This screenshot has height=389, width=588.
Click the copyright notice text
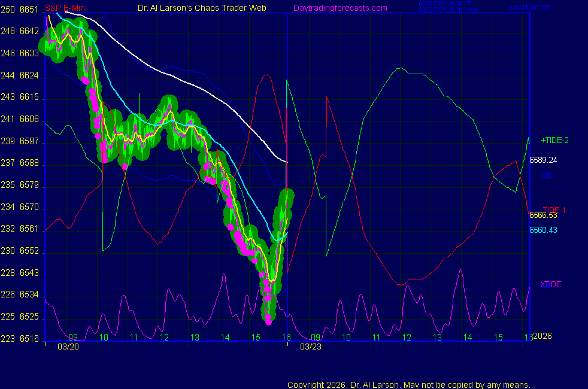coord(408,385)
